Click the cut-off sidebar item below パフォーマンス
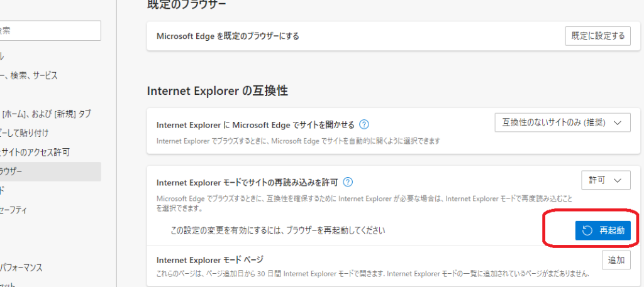Viewport: 644px width, 287px height. pos(13,284)
